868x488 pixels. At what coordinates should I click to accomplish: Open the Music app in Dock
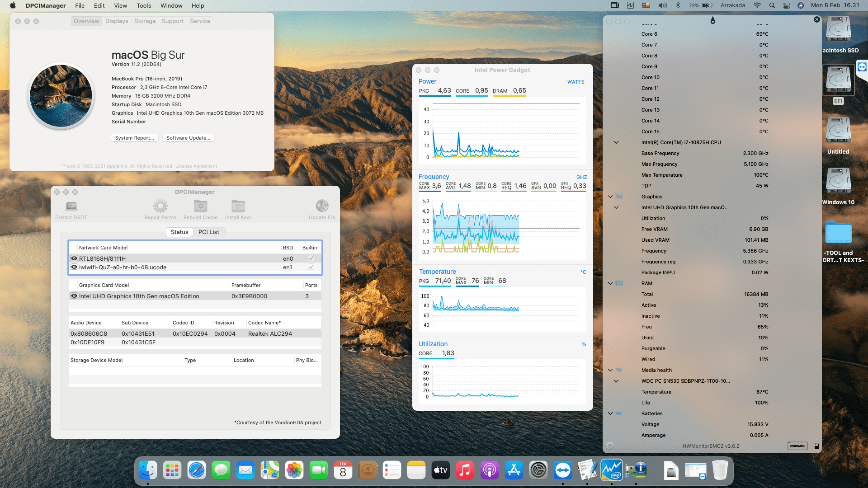click(x=465, y=470)
